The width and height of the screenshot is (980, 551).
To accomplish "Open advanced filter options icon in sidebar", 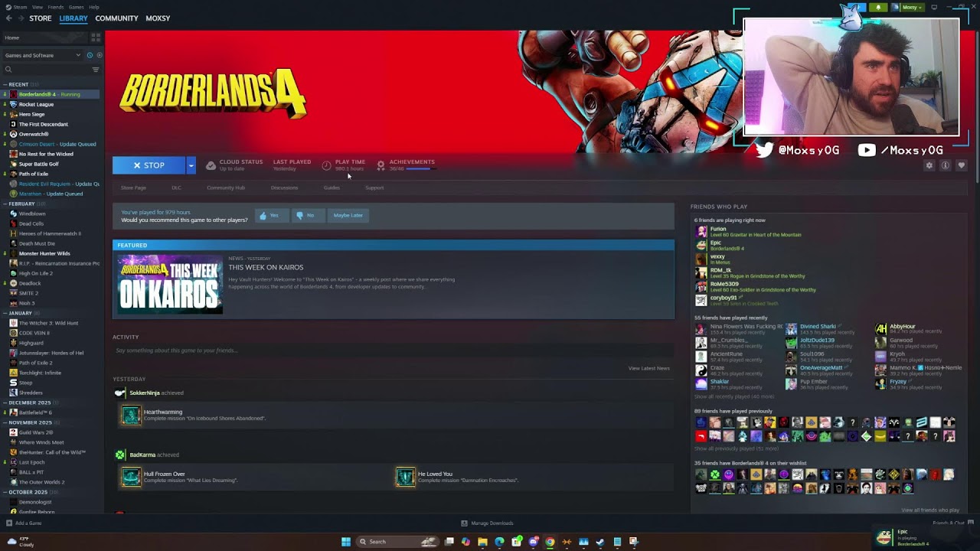I will [x=96, y=70].
